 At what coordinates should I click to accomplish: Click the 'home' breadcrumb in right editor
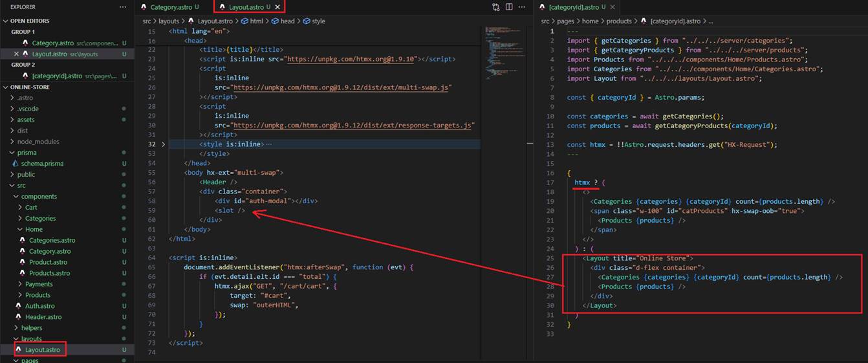(591, 21)
